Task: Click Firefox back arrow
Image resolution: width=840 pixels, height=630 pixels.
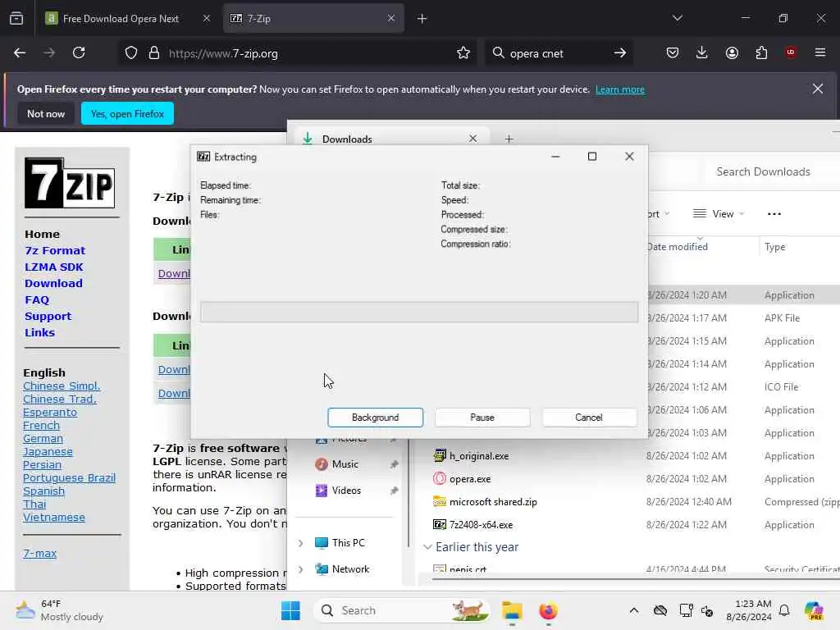Action: pyautogui.click(x=20, y=53)
